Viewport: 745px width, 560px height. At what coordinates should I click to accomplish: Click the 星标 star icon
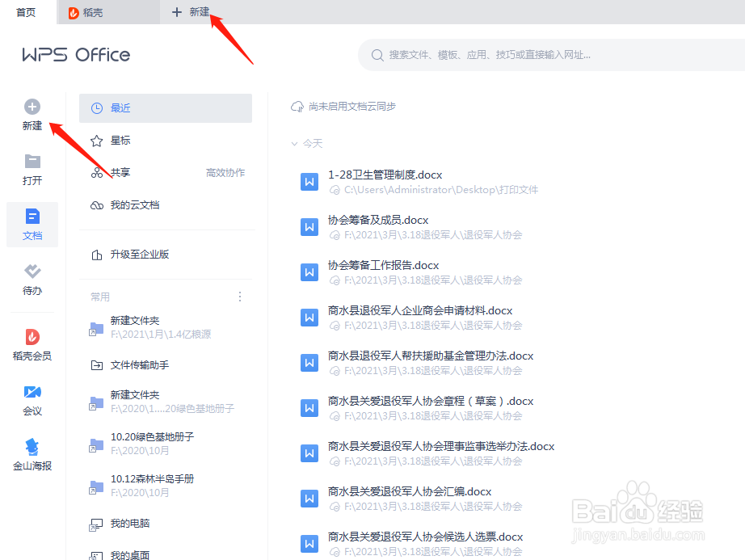click(96, 141)
